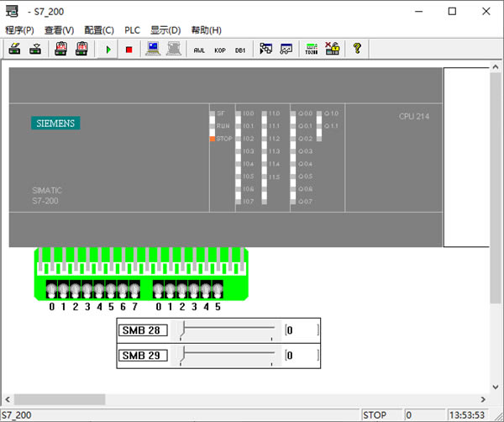Click the blue computer monitor toolbar icon

(x=153, y=50)
